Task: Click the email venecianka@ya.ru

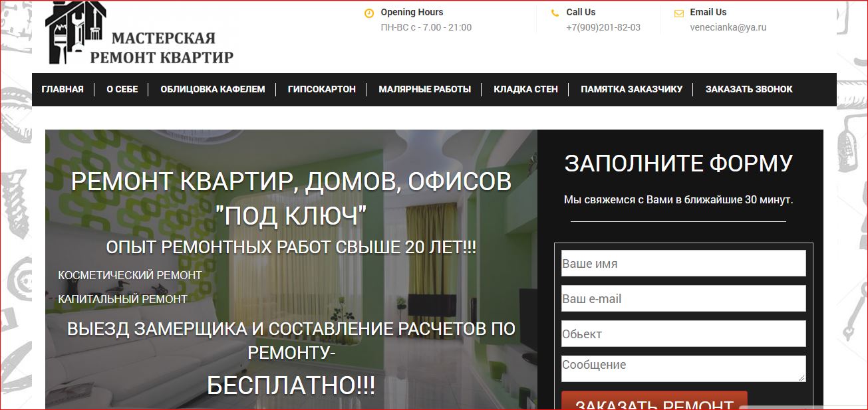Action: click(x=728, y=27)
